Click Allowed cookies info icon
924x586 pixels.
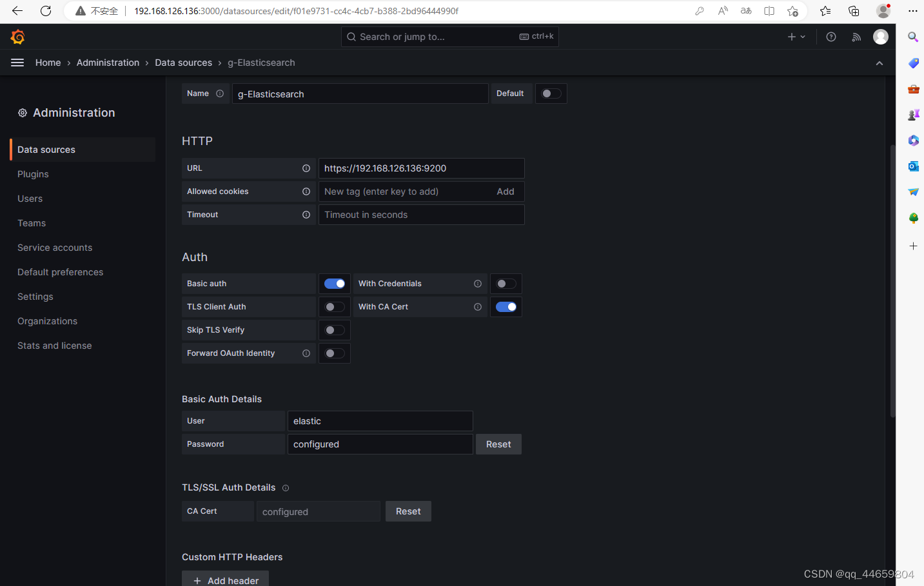(306, 191)
